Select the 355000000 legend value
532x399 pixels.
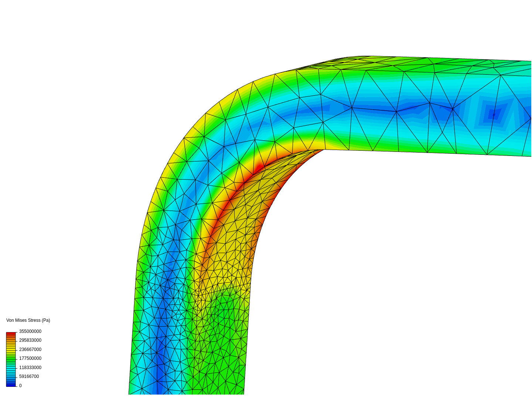(x=30, y=331)
